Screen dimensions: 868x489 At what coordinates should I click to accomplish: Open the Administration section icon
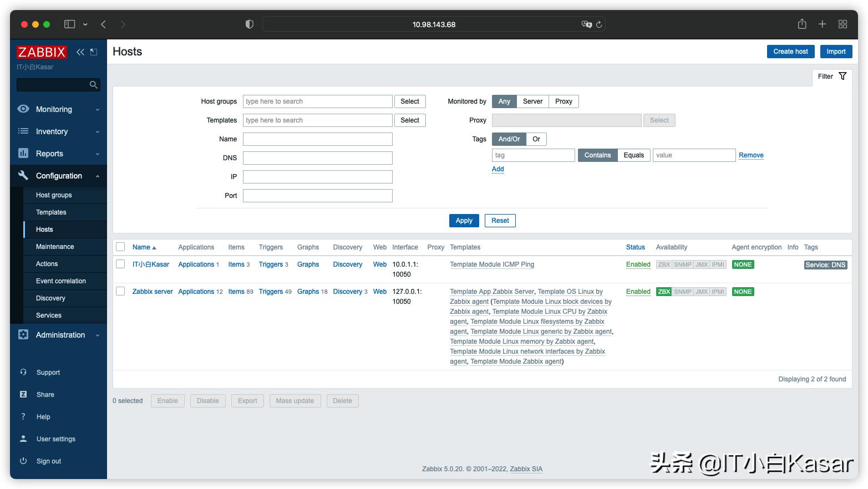click(x=23, y=335)
